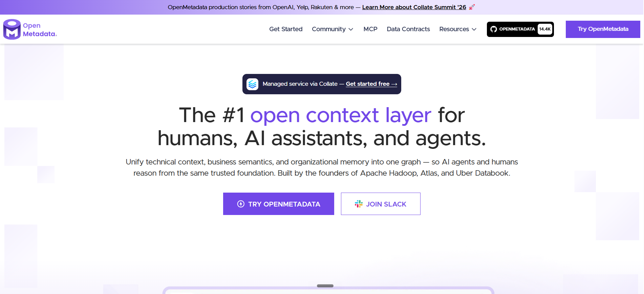The image size is (644, 294).
Task: Expand the Community dropdown chevron
Action: coord(351,30)
